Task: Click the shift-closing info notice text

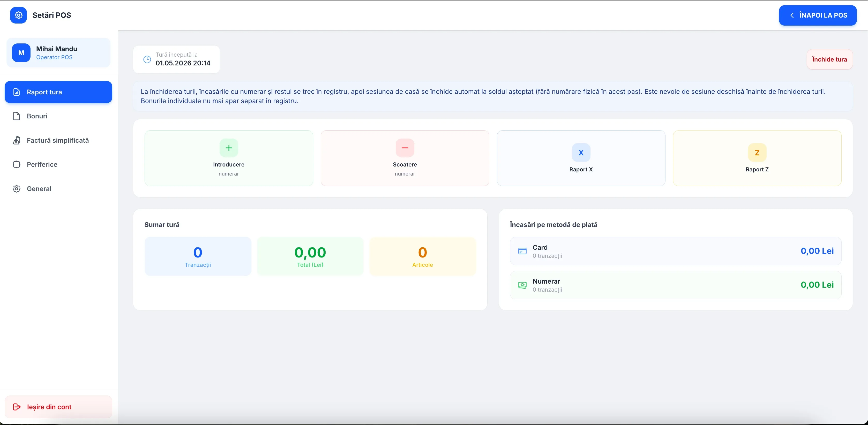Action: [x=483, y=96]
